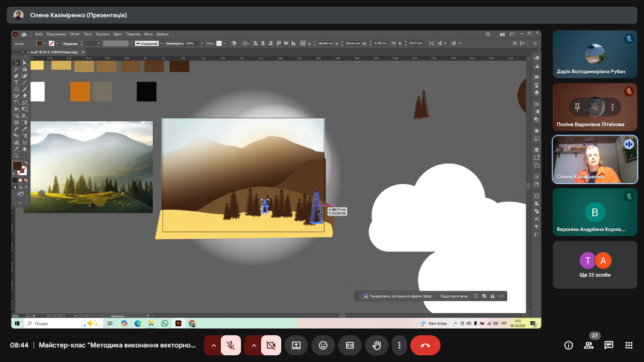Click the orange color swatch on the canvas

(x=80, y=91)
